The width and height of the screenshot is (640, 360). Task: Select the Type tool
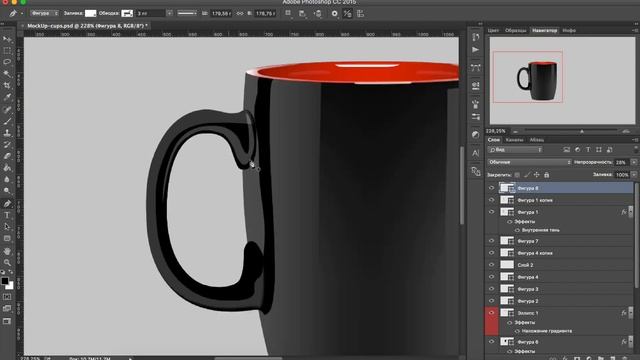7,215
